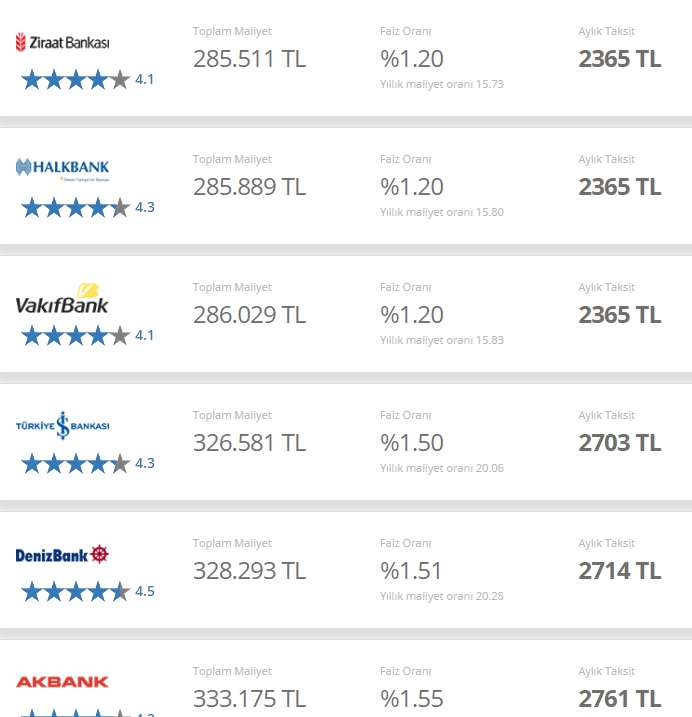Open the DenizBank logo

62,555
